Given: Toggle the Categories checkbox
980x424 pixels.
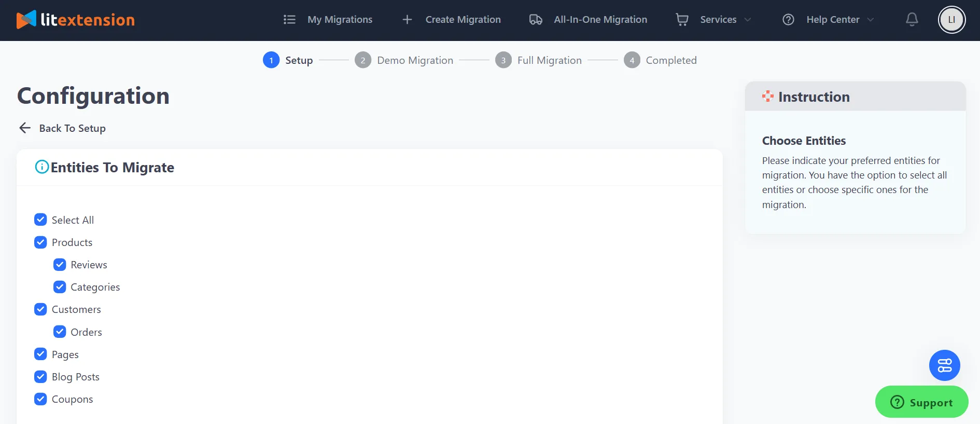Looking at the screenshot, I should (60, 287).
